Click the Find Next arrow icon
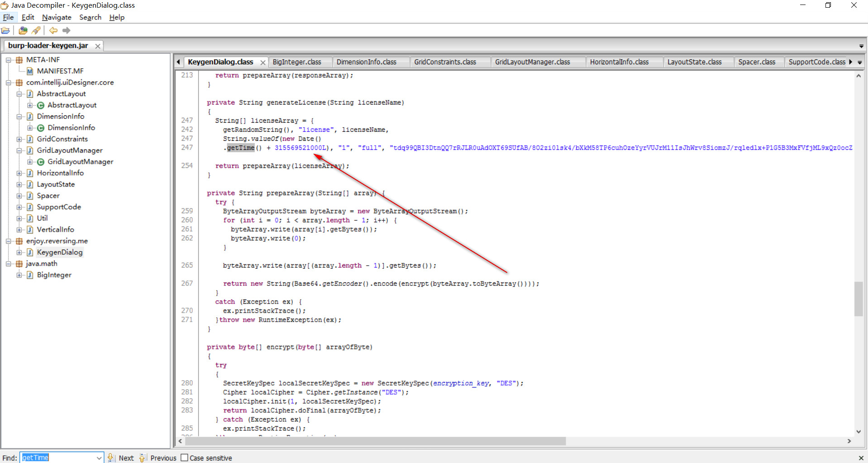Image resolution: width=868 pixels, height=463 pixels. (x=111, y=458)
